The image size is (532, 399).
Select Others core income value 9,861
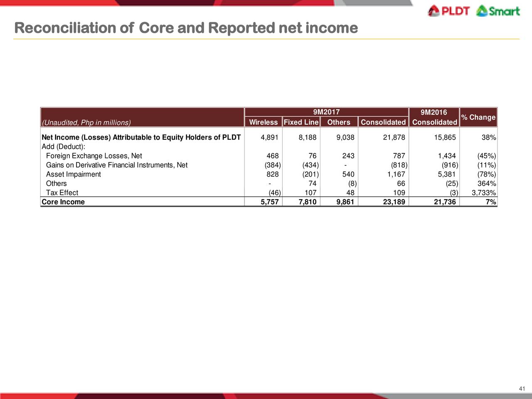345,202
